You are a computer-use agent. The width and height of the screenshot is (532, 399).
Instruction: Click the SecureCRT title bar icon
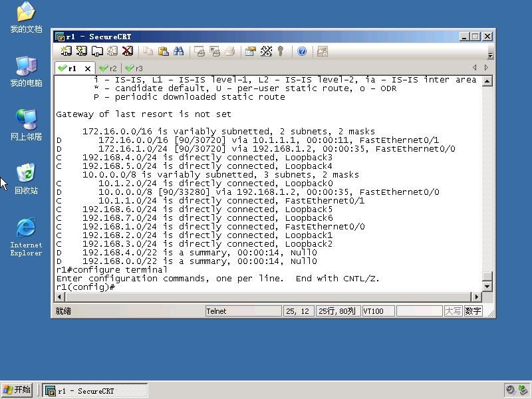(x=60, y=37)
